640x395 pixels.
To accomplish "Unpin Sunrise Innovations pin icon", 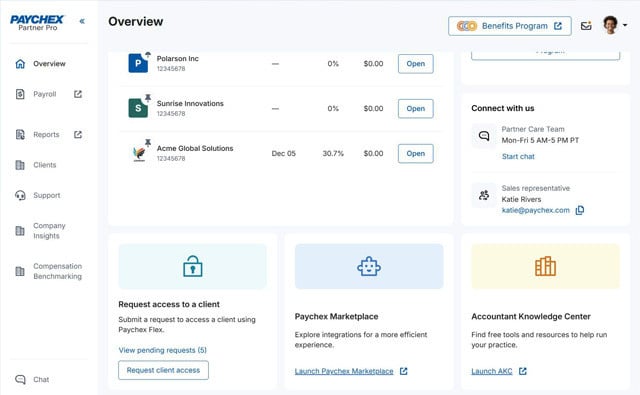I will tap(148, 98).
